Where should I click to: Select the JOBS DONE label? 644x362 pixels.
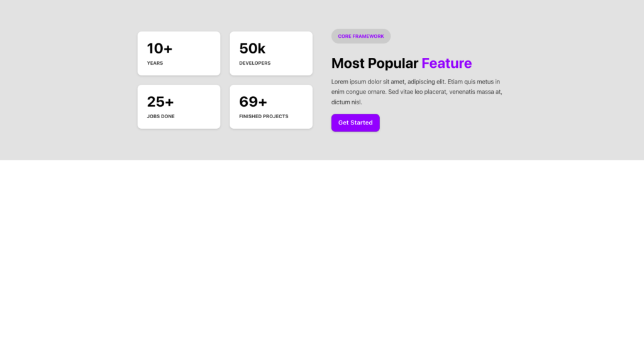(161, 117)
